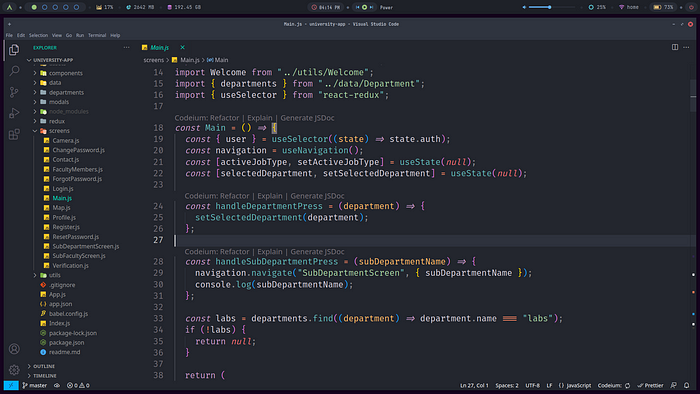Expand the OUTLINE section
This screenshot has width=700, height=394.
(44, 366)
